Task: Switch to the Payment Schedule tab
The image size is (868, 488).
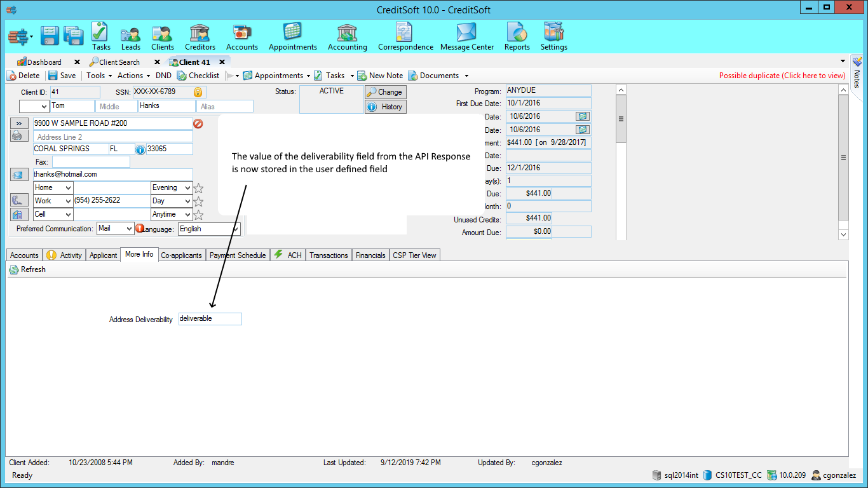Action: point(238,255)
